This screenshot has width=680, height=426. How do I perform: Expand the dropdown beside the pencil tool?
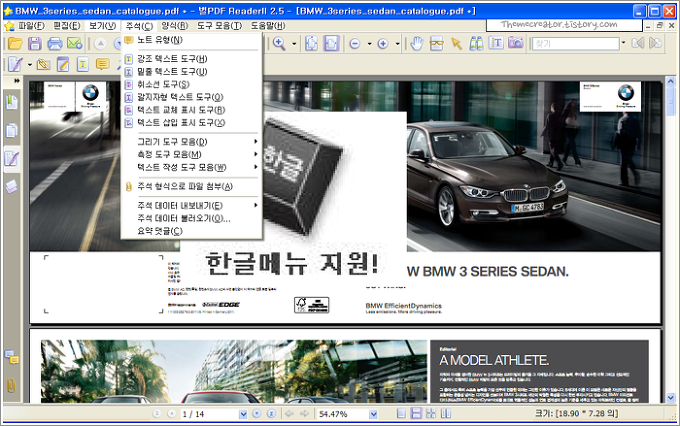(29, 65)
